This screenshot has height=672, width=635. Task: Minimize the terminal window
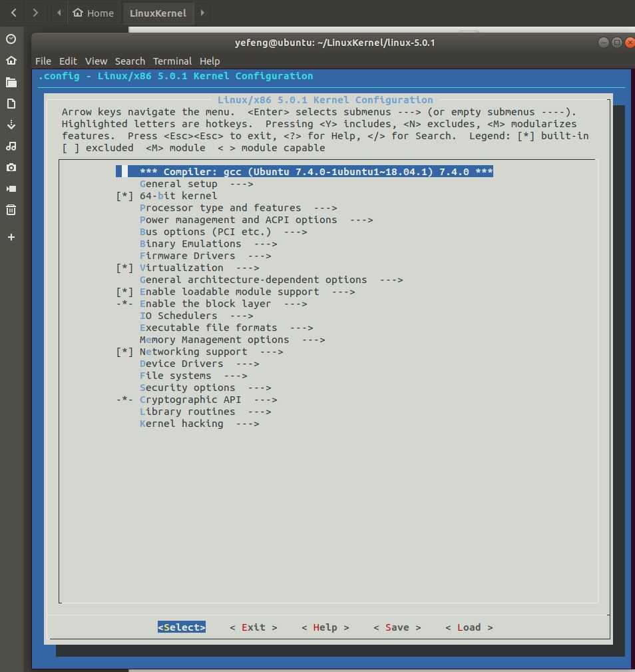click(604, 42)
